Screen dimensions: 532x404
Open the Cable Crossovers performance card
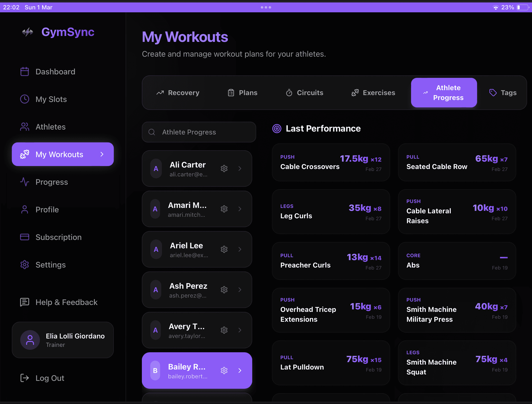[x=331, y=163]
